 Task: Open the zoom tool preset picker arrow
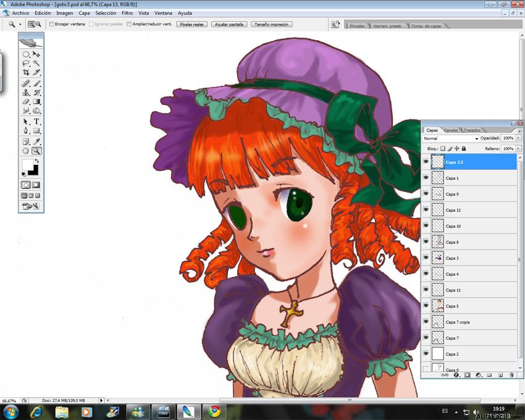(x=20, y=25)
